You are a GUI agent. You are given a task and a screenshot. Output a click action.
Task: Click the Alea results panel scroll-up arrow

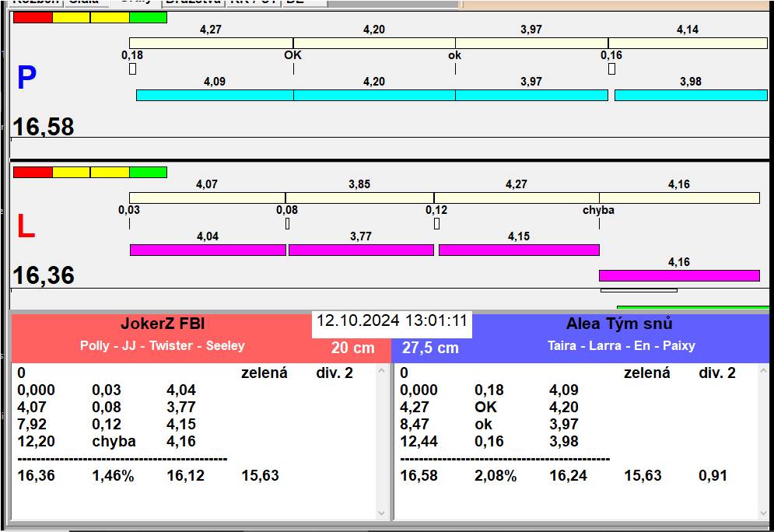pyautogui.click(x=764, y=370)
